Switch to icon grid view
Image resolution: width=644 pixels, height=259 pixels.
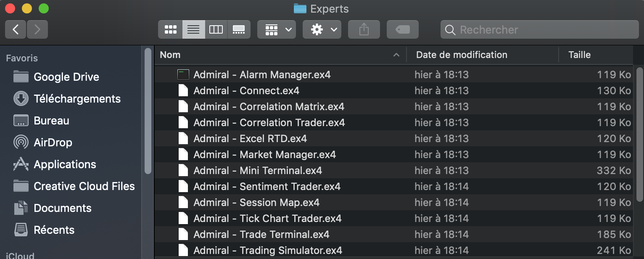pyautogui.click(x=170, y=29)
